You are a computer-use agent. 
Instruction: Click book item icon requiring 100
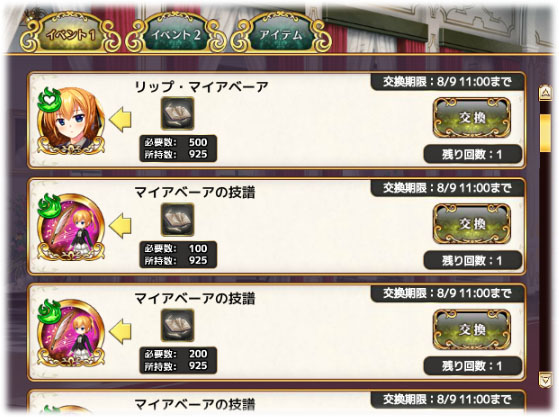click(x=178, y=220)
